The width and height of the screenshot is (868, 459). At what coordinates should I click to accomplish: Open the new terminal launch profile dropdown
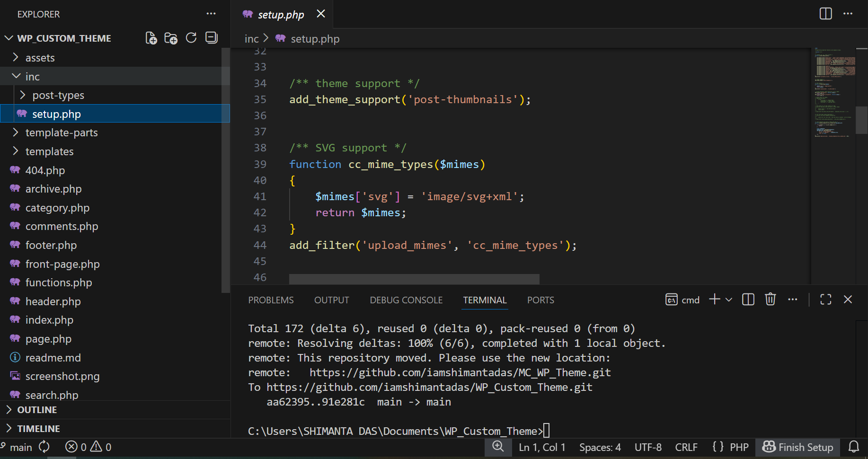click(x=729, y=300)
